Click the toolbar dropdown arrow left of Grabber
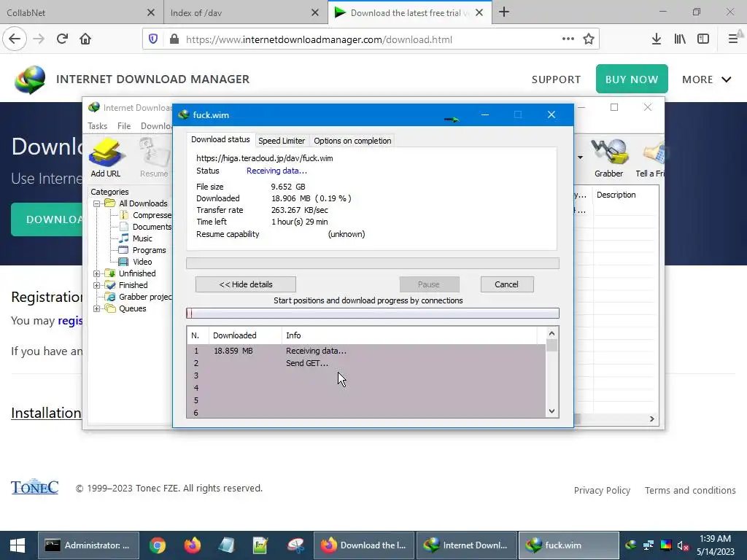 click(x=580, y=157)
